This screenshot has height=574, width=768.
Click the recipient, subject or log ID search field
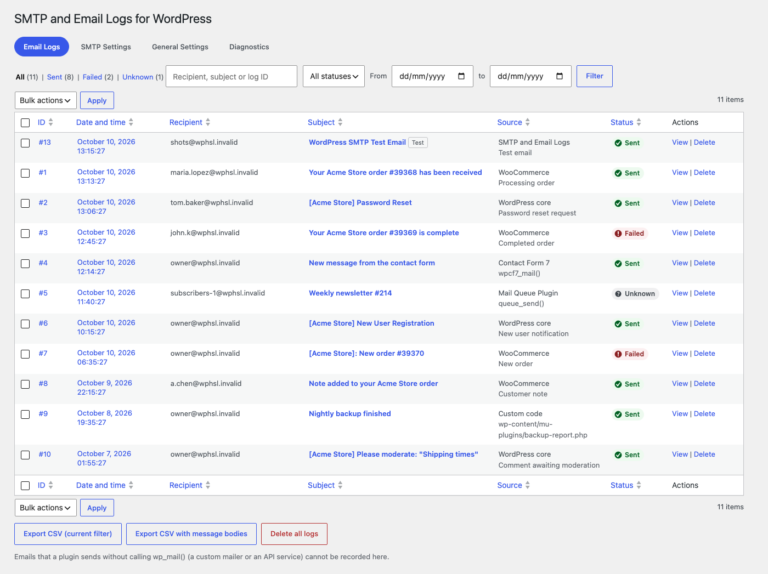pyautogui.click(x=231, y=76)
